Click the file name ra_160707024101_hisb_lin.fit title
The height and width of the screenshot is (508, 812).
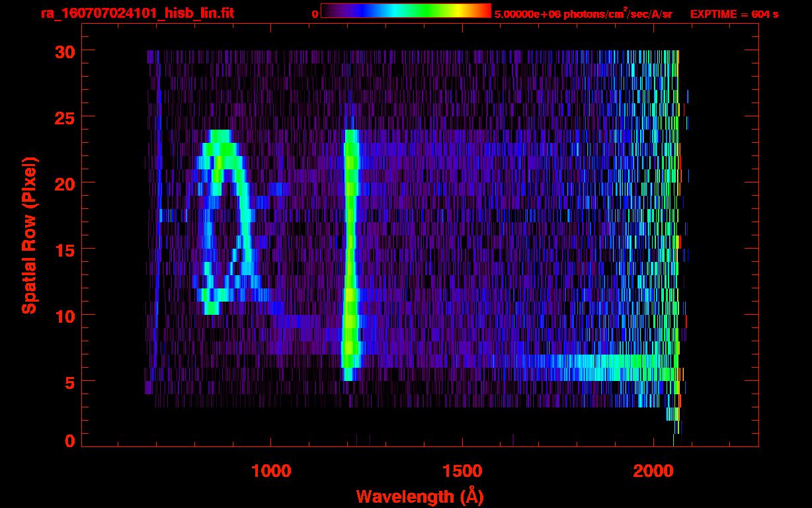[137, 13]
